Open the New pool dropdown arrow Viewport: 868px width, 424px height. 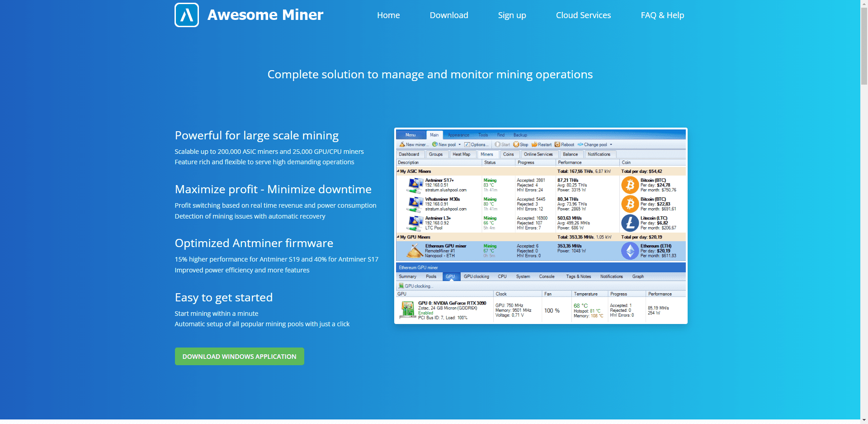click(460, 145)
